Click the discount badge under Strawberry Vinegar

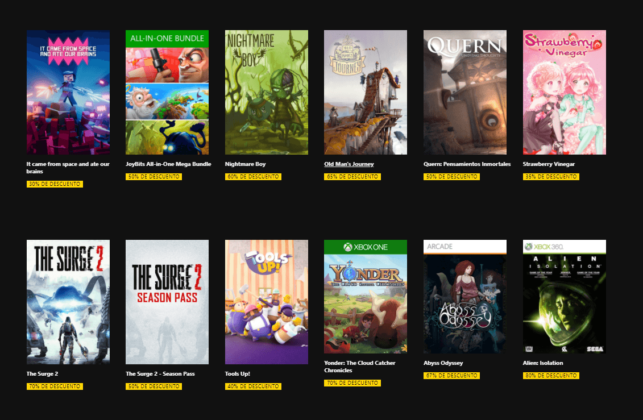(x=550, y=176)
